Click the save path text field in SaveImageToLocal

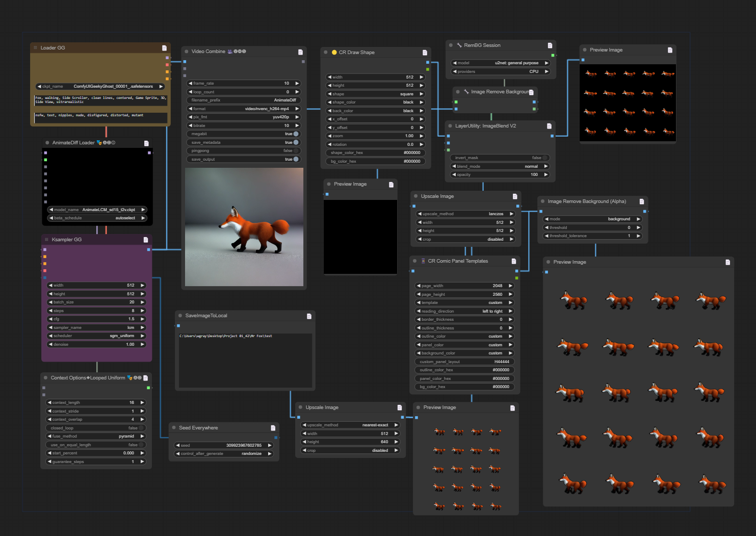pyautogui.click(x=244, y=360)
